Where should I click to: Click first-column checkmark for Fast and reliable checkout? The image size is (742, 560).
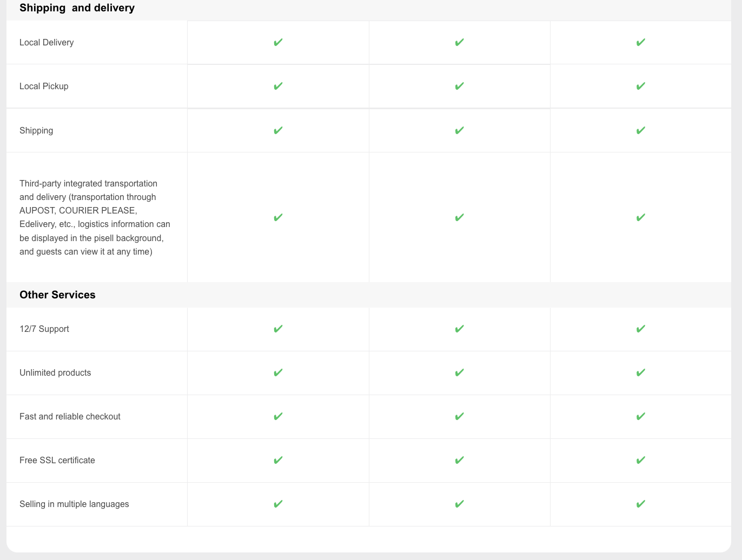pyautogui.click(x=278, y=416)
